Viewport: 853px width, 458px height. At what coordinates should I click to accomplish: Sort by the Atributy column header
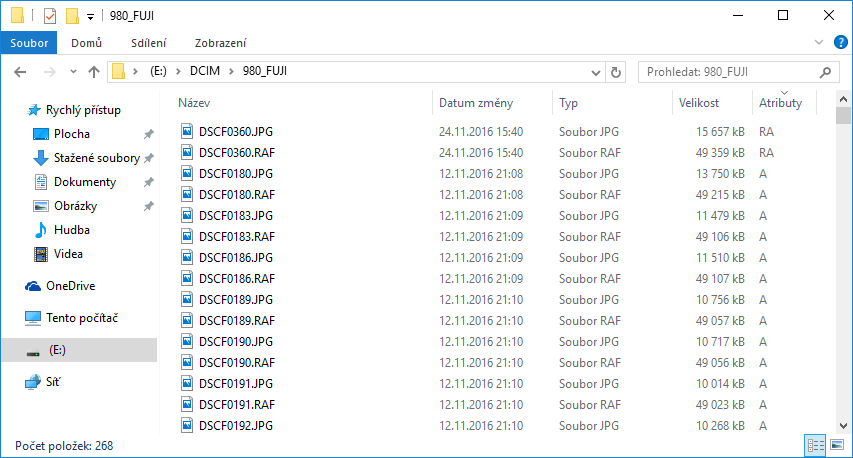click(781, 103)
